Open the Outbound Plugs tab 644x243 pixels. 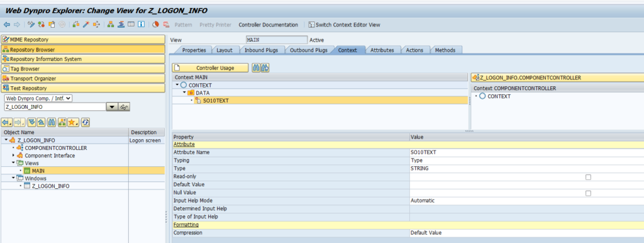coord(308,50)
